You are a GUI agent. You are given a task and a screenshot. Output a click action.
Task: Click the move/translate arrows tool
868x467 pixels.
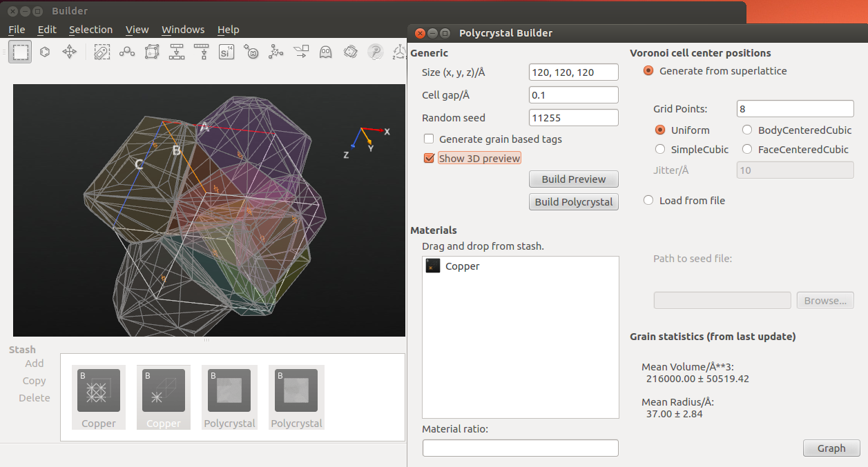(x=69, y=52)
